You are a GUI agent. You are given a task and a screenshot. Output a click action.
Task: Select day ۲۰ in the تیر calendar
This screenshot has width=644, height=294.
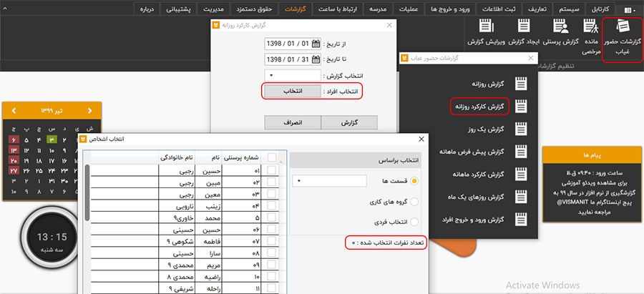click(x=14, y=160)
